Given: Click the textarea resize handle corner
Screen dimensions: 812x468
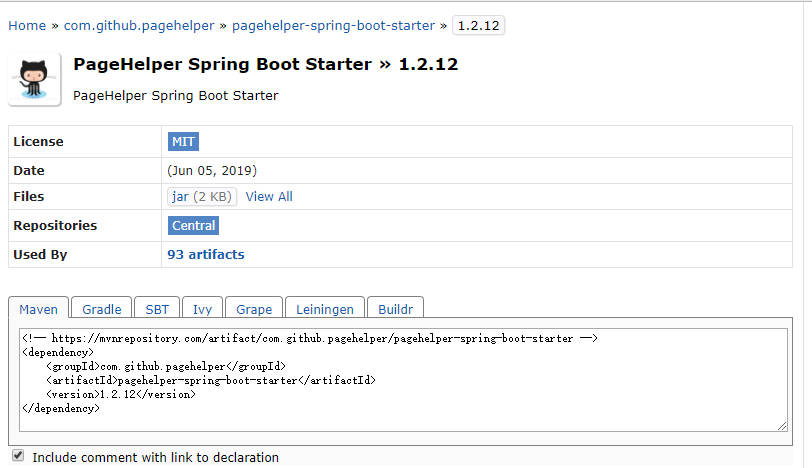Looking at the screenshot, I should click(x=782, y=426).
